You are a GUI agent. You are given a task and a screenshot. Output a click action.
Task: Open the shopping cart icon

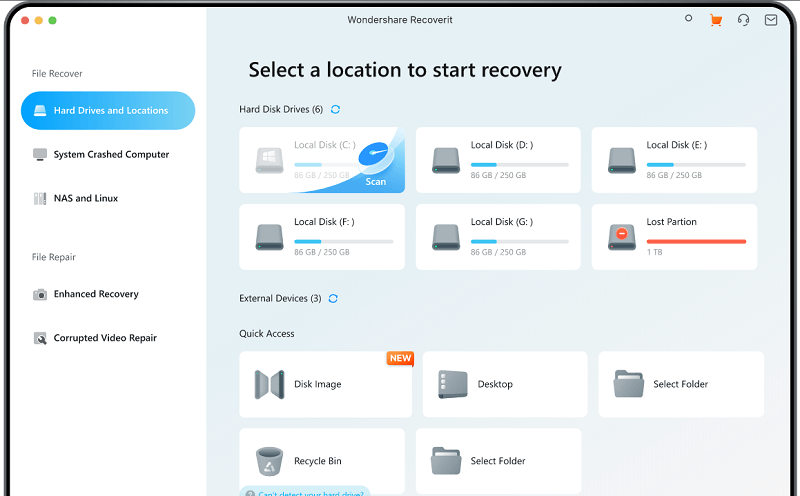pyautogui.click(x=716, y=20)
